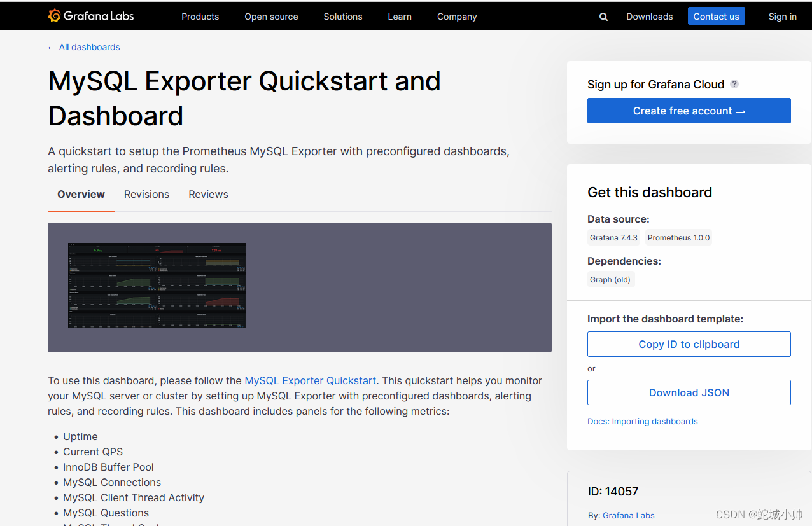Screen dimensions: 812x526
Task: Click MySQL Client Thread Activity item
Action: coord(134,497)
